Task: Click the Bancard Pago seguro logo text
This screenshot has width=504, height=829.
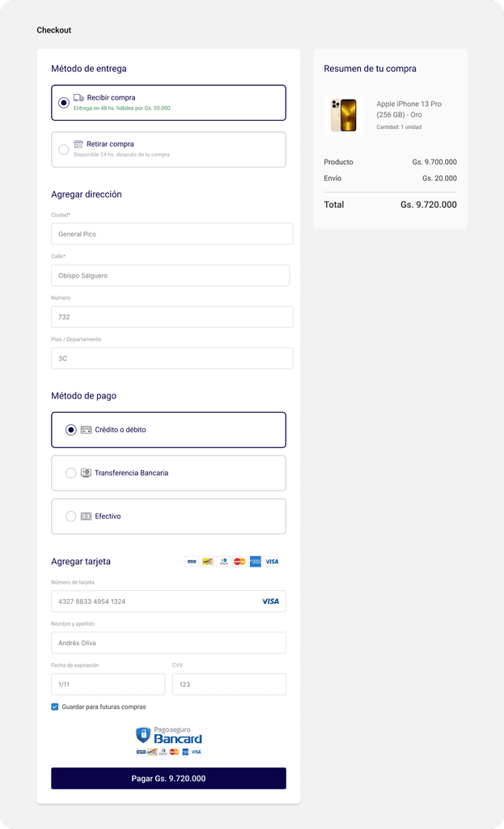Action: [x=177, y=735]
